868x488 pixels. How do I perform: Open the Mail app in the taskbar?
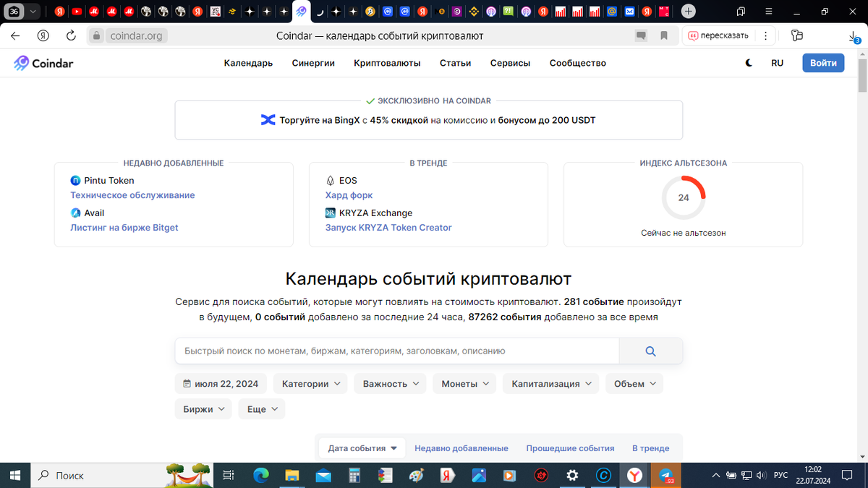[323, 475]
